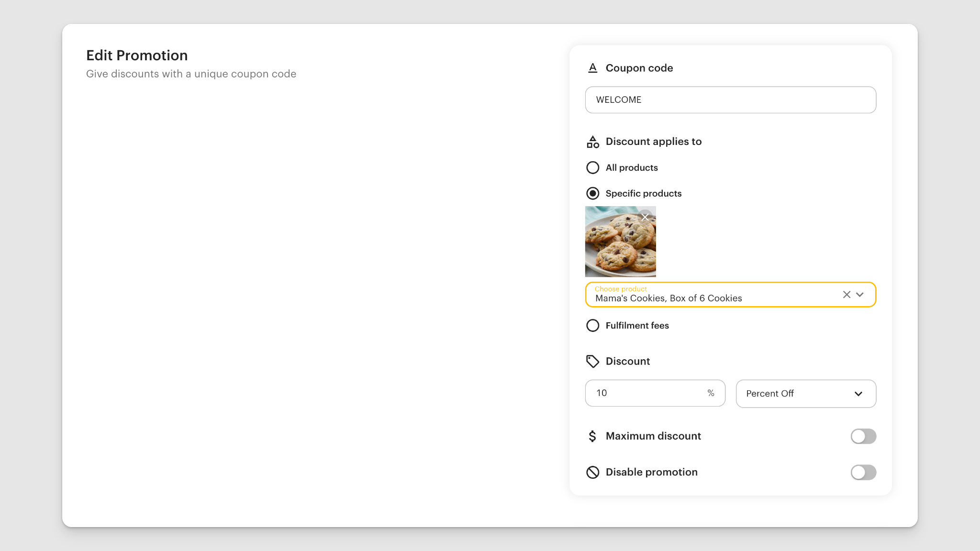The image size is (980, 551).
Task: Click the coupon code text icon
Action: coord(593,68)
